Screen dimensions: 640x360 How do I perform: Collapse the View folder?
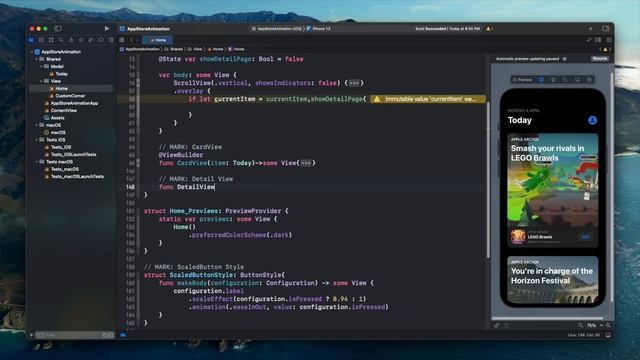41,81
